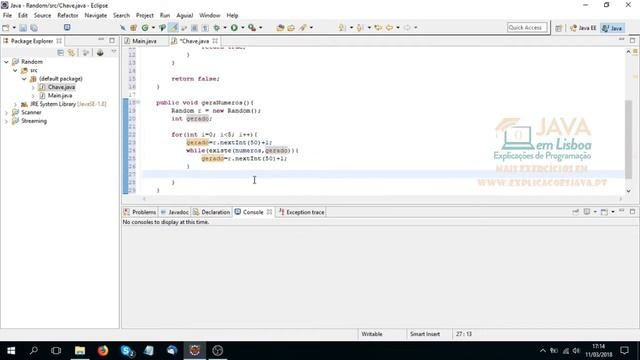The height and width of the screenshot is (360, 640).
Task: Expand the Scanner project node
Action: (x=6, y=112)
